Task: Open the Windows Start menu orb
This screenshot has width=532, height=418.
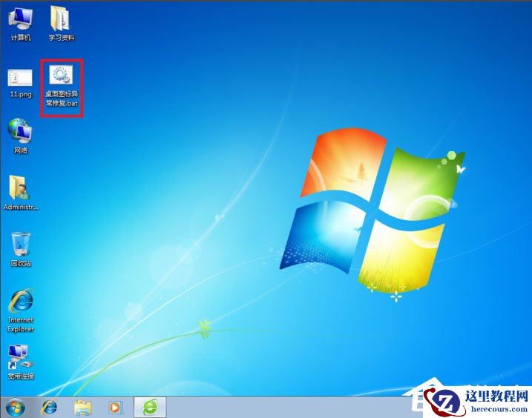Action: click(x=16, y=408)
